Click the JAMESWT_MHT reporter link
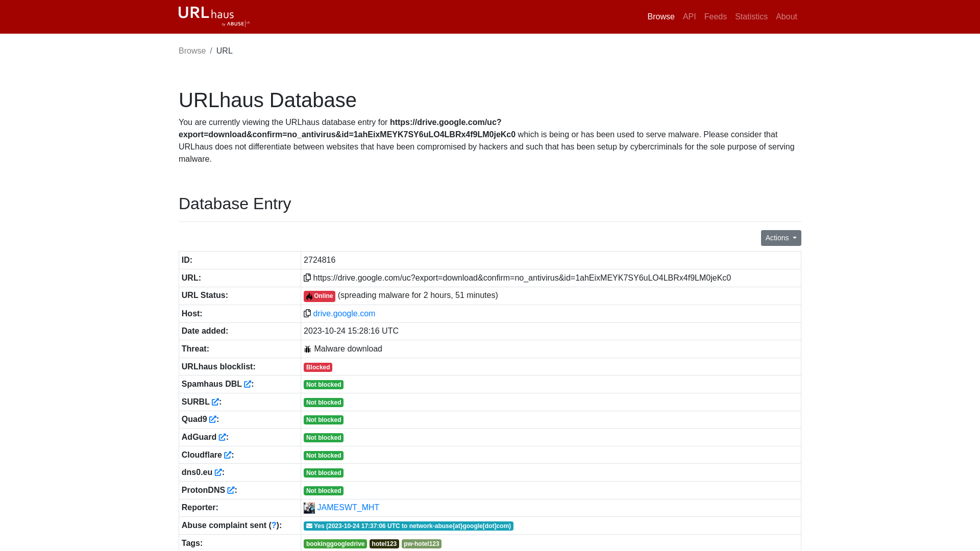The height and width of the screenshot is (551, 980). click(x=349, y=507)
